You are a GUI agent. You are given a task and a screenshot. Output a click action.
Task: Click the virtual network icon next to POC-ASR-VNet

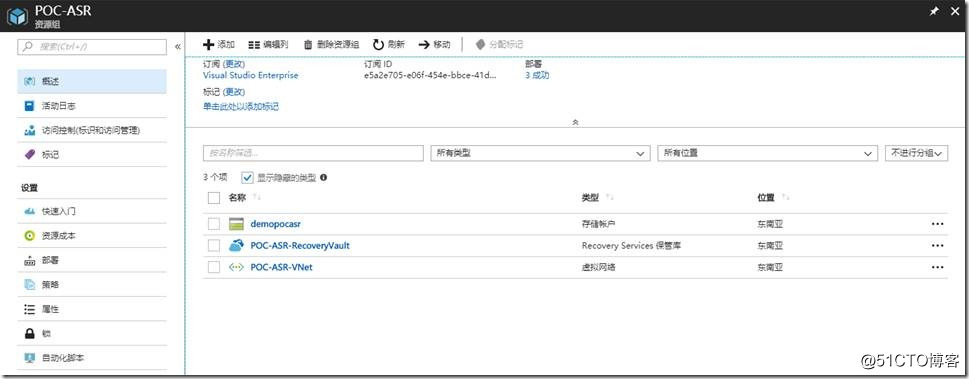coord(237,267)
